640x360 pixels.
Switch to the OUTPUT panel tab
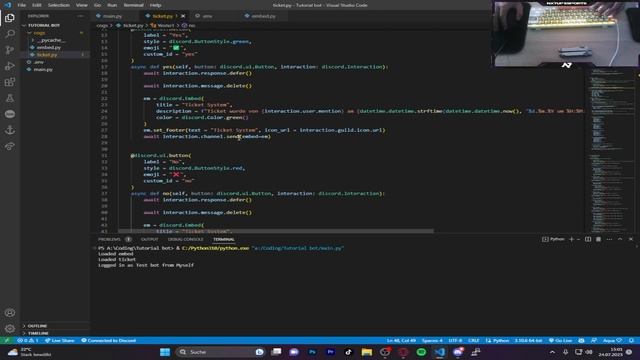(x=149, y=239)
